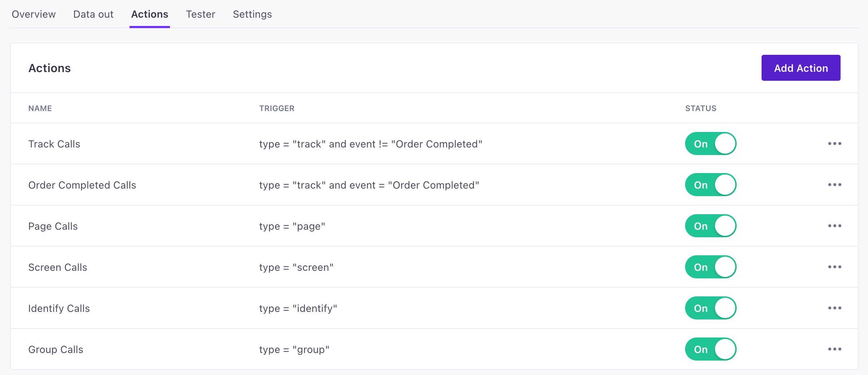Switch off the Screen Calls action

(x=710, y=267)
